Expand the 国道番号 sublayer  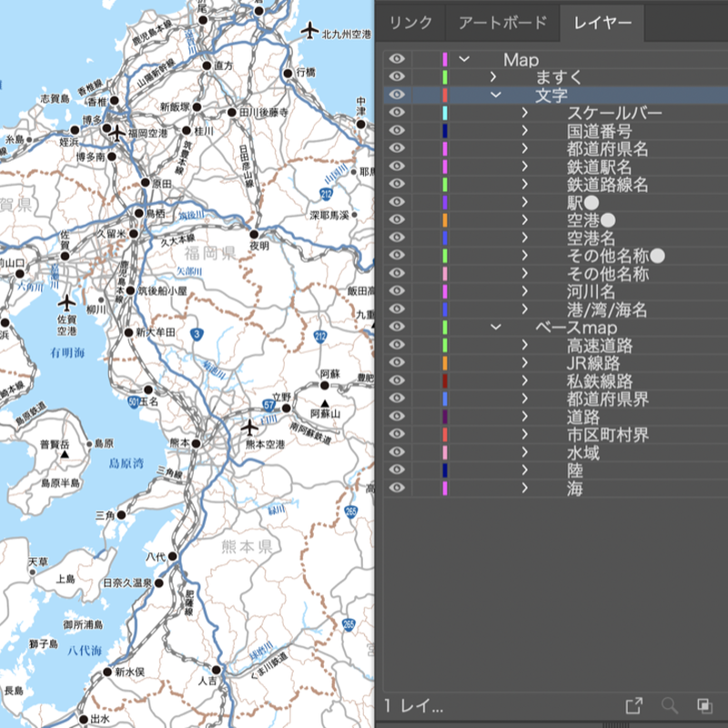(526, 129)
